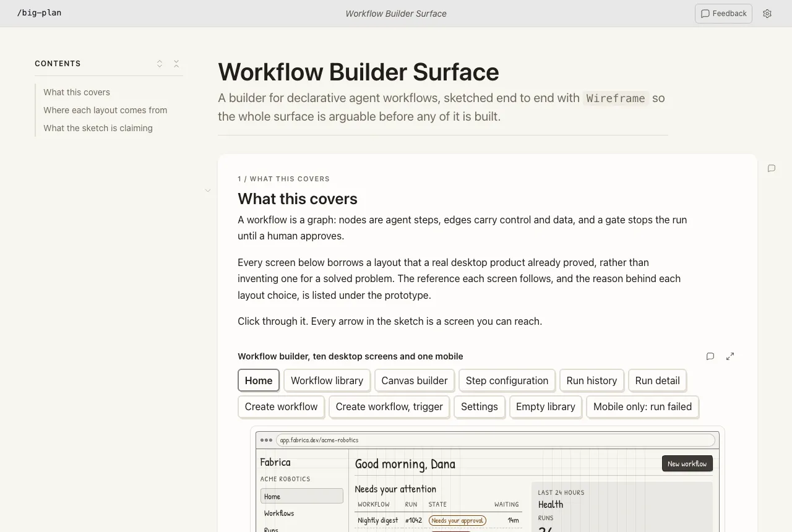Click the wireframe browser address bar
The width and height of the screenshot is (792, 532).
point(495,440)
